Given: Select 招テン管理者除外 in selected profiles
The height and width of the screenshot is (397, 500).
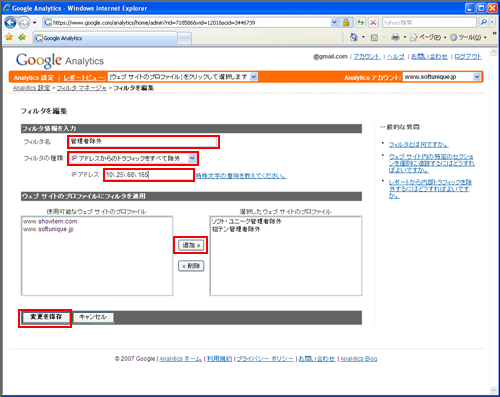Looking at the screenshot, I should tap(236, 229).
